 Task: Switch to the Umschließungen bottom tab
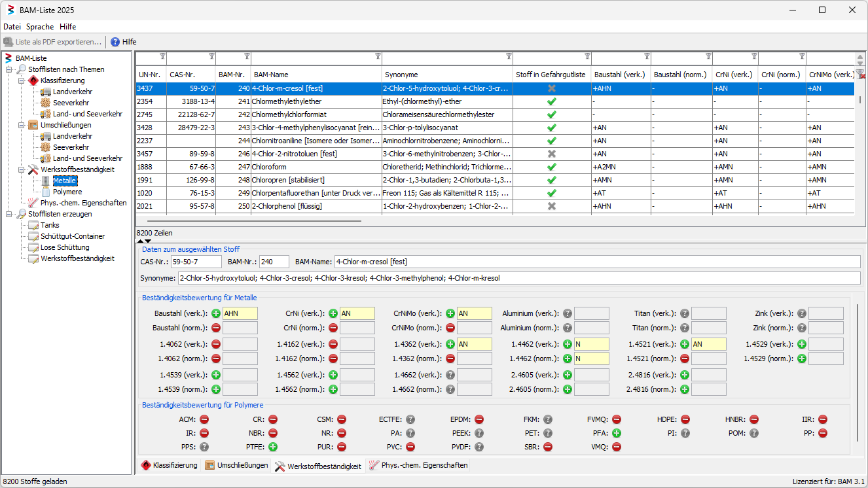[236, 466]
